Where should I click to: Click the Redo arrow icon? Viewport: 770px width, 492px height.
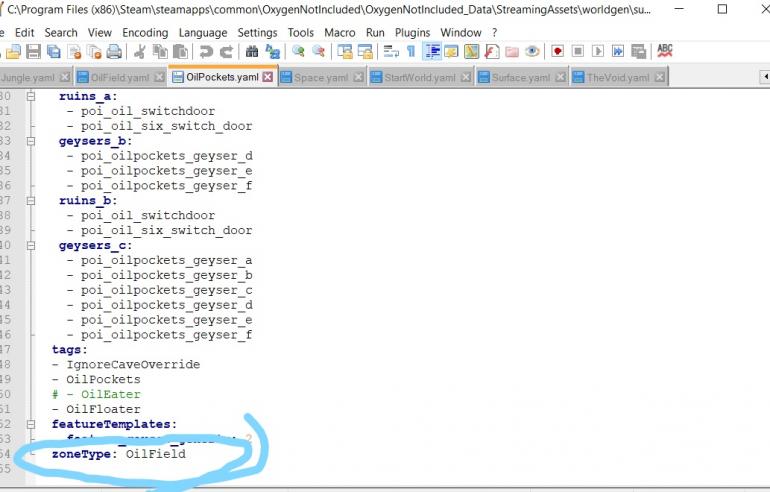pos(226,51)
